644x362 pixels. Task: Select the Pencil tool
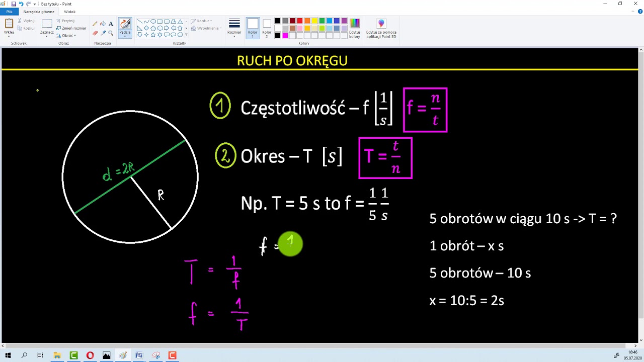95,24
